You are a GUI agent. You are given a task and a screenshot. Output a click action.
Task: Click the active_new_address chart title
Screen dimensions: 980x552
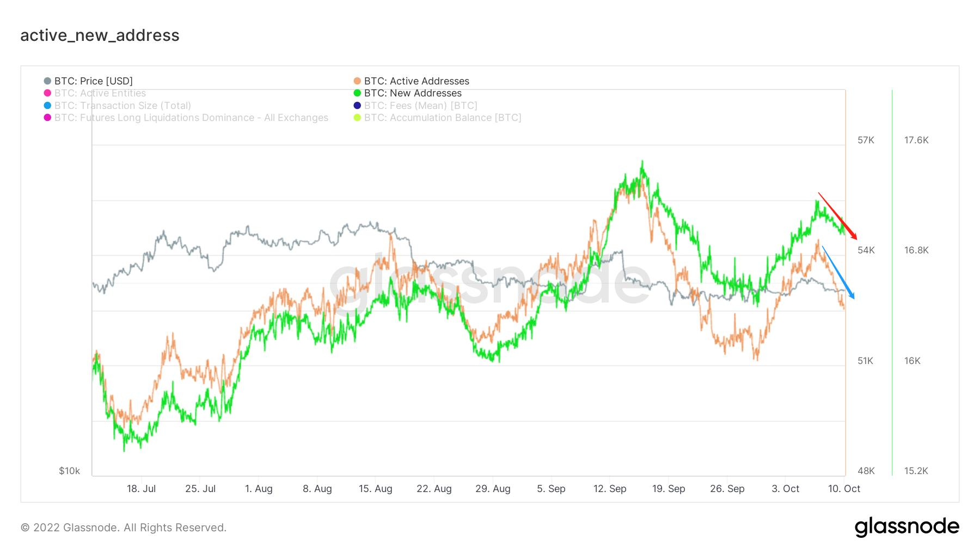point(100,35)
